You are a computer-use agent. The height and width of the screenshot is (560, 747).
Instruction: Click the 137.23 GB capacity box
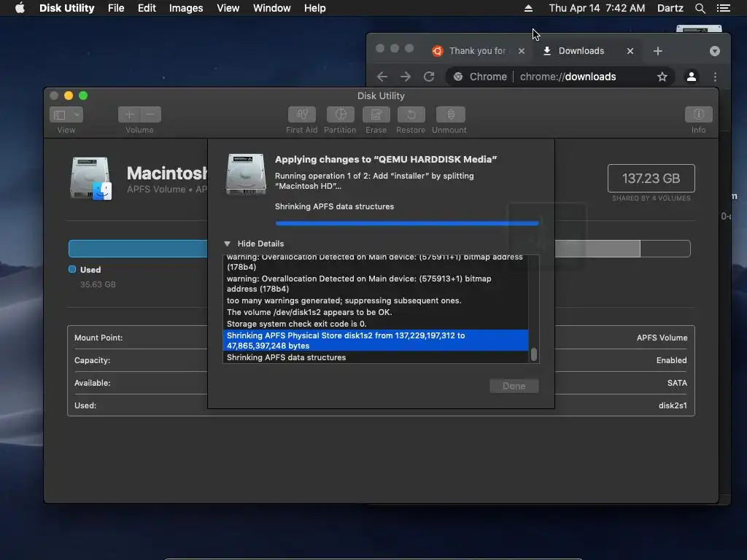(x=651, y=178)
